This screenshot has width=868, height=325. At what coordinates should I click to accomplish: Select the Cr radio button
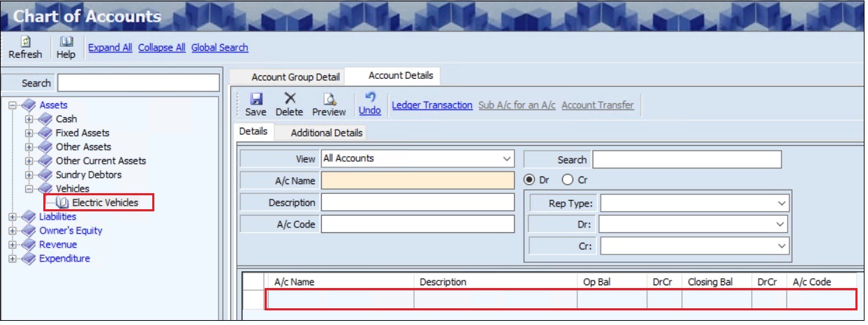tap(567, 180)
